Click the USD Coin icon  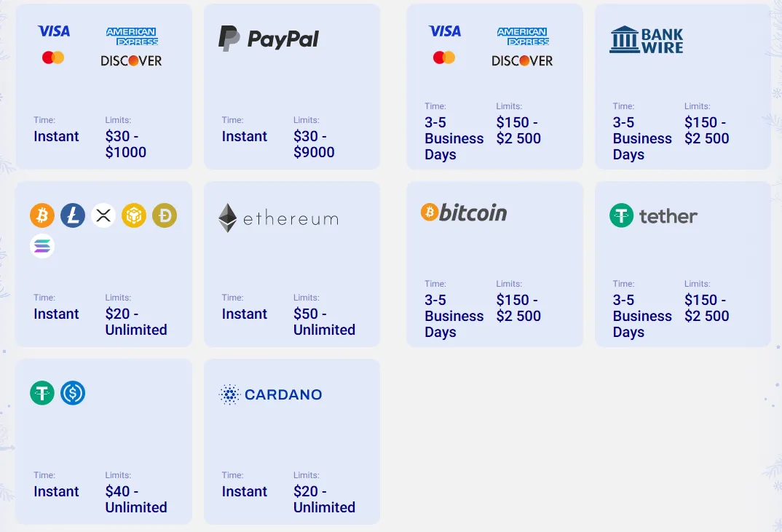(73, 393)
